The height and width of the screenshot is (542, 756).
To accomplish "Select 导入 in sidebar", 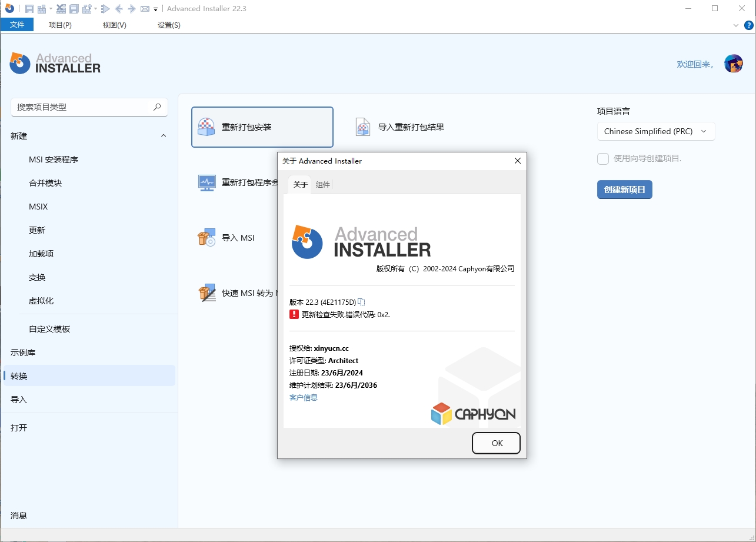I will coord(19,400).
